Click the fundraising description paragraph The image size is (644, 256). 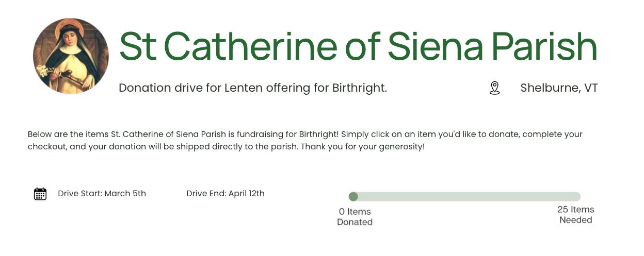305,141
